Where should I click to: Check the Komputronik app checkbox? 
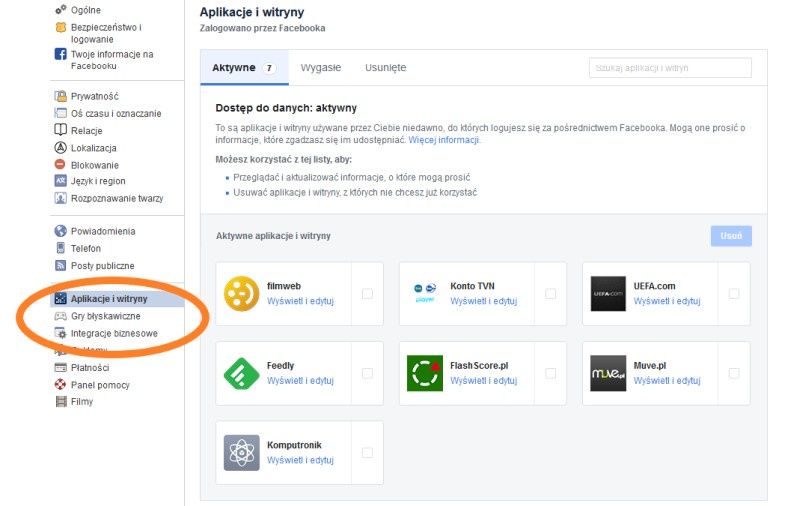click(x=367, y=452)
